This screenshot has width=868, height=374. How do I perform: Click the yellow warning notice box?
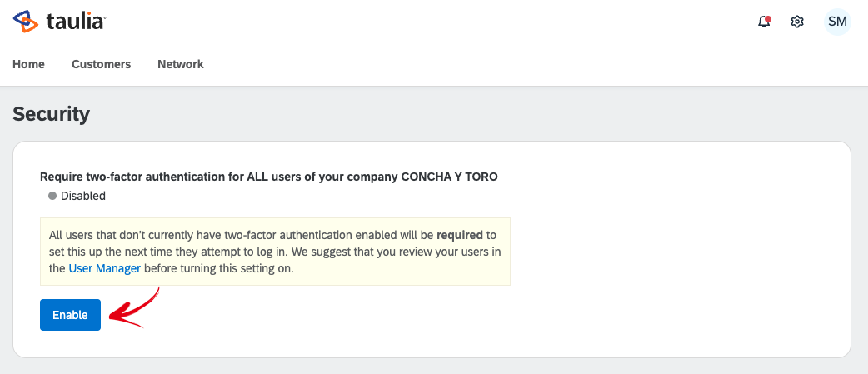click(x=275, y=252)
